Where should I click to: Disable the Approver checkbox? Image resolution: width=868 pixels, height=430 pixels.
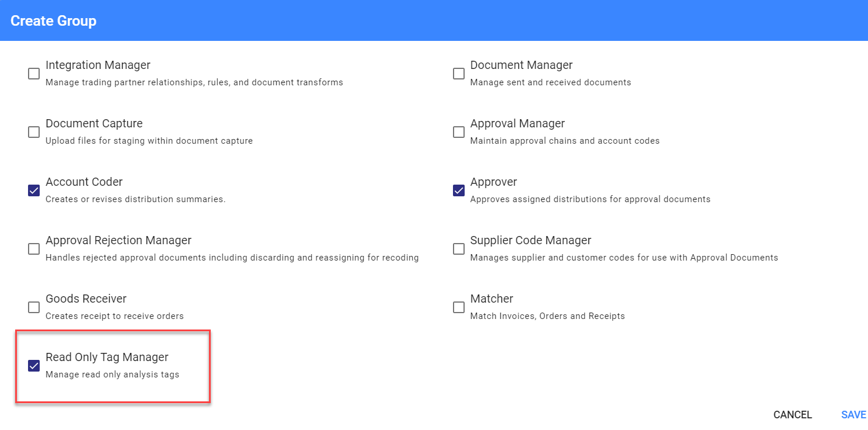(x=458, y=190)
